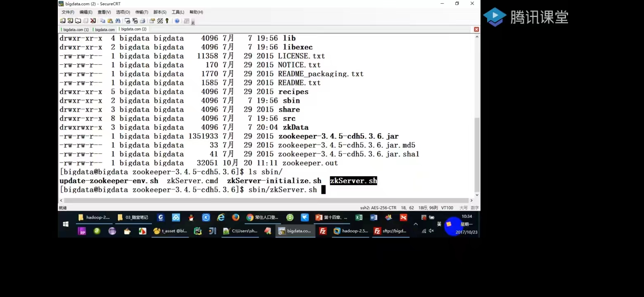This screenshot has width=644, height=297.
Task: Click the horizontal scrollbar right arrow
Action: 471,200
